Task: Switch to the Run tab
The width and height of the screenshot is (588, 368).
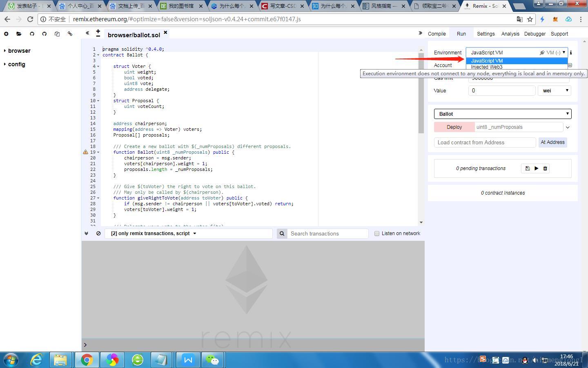Action: 461,34
